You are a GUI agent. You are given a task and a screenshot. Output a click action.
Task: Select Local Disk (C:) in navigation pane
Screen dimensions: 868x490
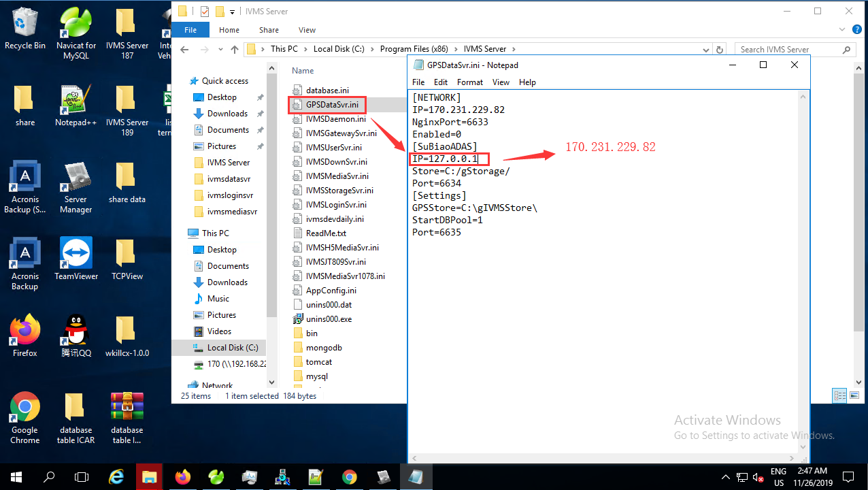(232, 348)
